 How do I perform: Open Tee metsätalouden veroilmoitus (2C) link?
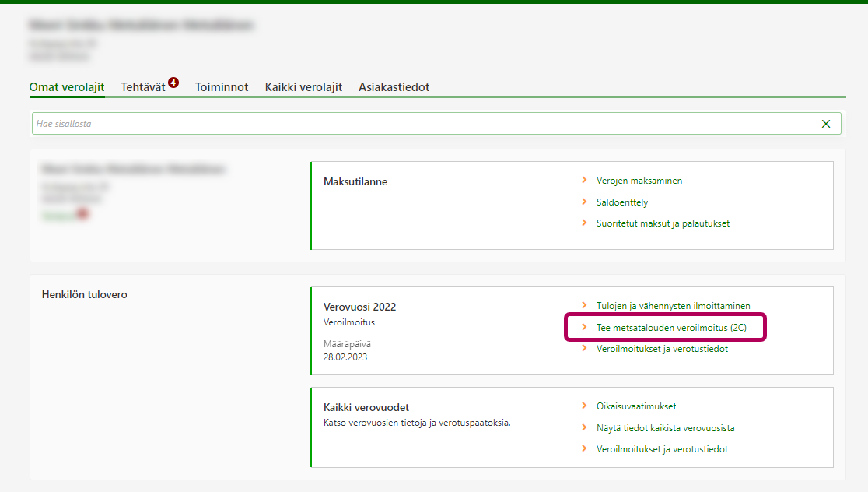click(671, 328)
